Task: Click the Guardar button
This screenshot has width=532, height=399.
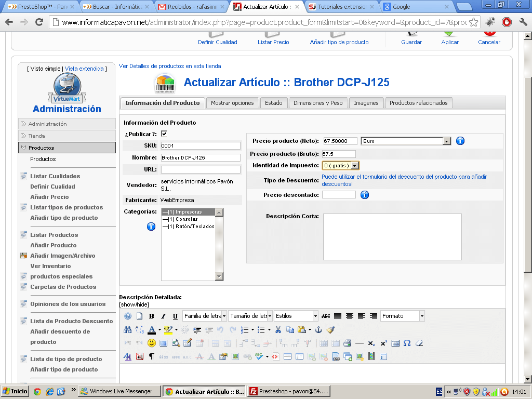Action: [x=411, y=38]
